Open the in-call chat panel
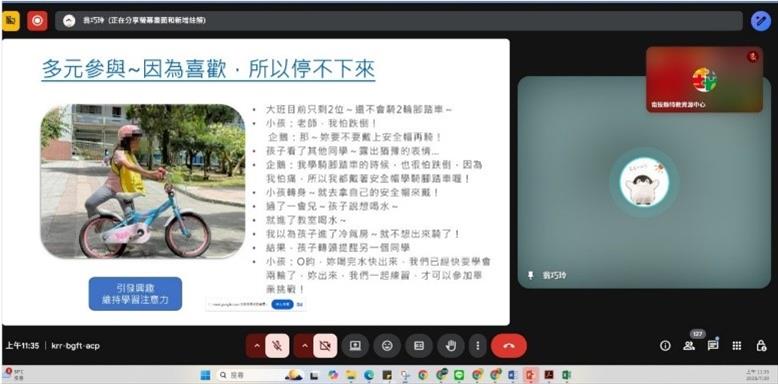This screenshot has width=778, height=384. pyautogui.click(x=713, y=345)
